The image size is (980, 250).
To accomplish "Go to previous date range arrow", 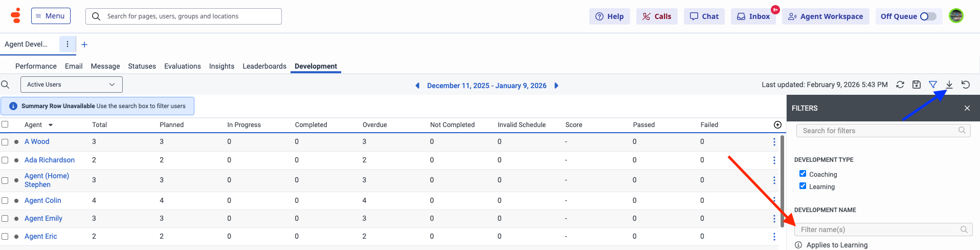I will point(417,86).
